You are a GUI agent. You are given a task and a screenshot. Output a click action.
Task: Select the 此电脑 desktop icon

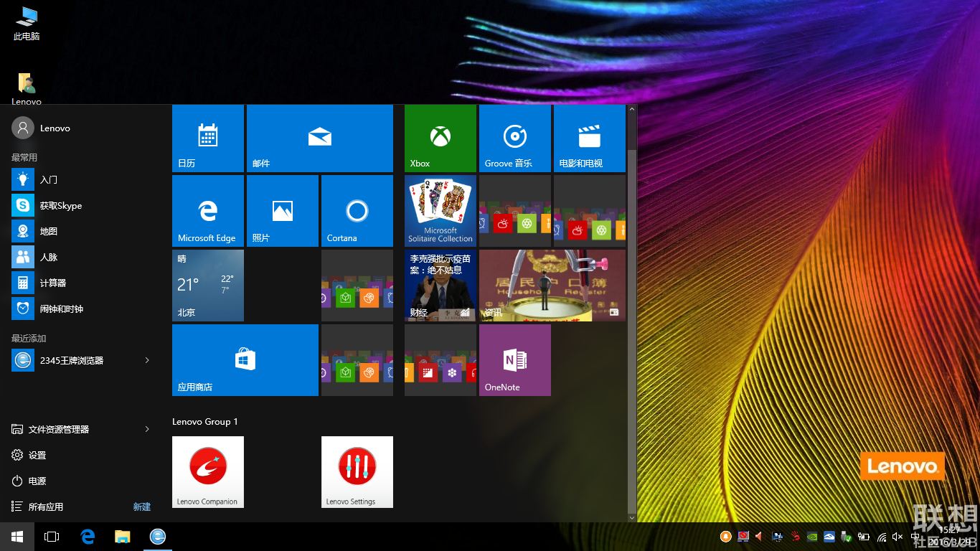tap(27, 24)
